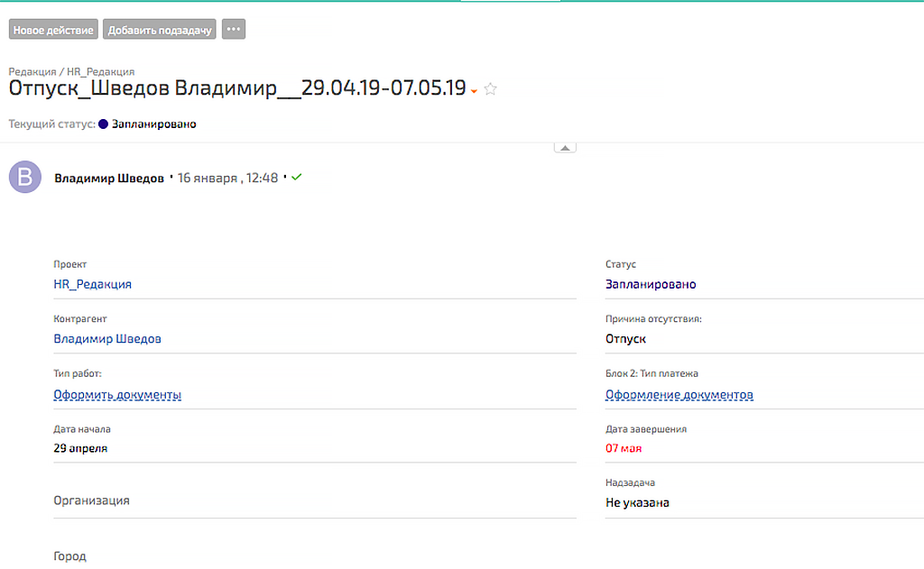The width and height of the screenshot is (924, 569).
Task: Click the start date 29 апреля
Action: tap(80, 448)
